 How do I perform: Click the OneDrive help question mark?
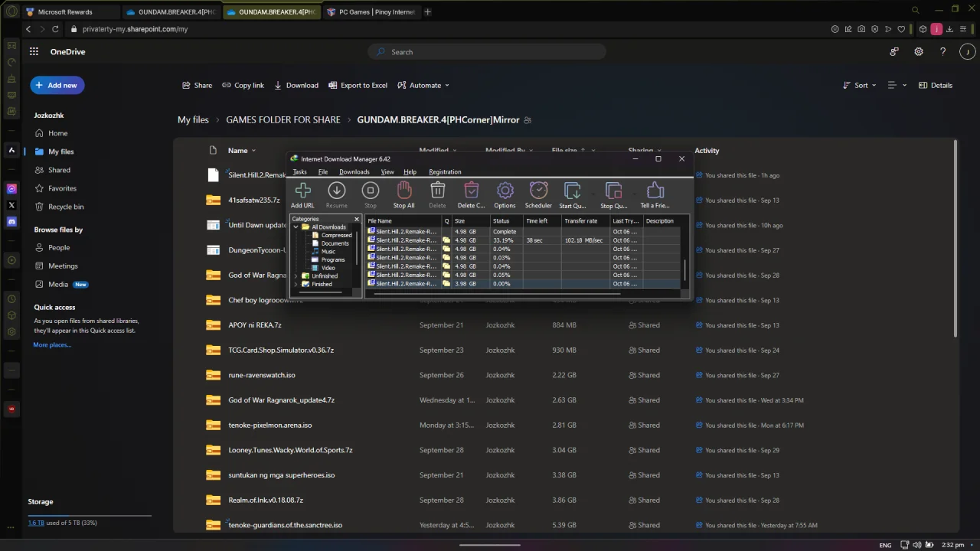coord(942,51)
